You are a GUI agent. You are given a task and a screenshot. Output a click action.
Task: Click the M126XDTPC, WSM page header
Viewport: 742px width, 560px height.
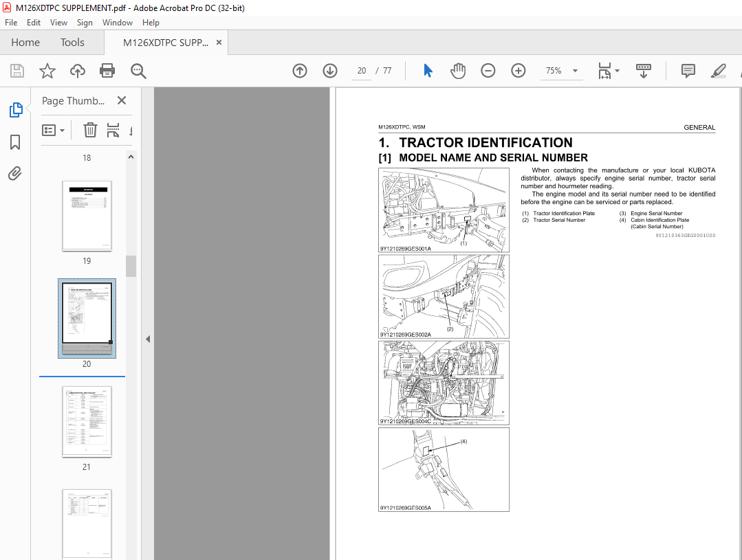402,126
